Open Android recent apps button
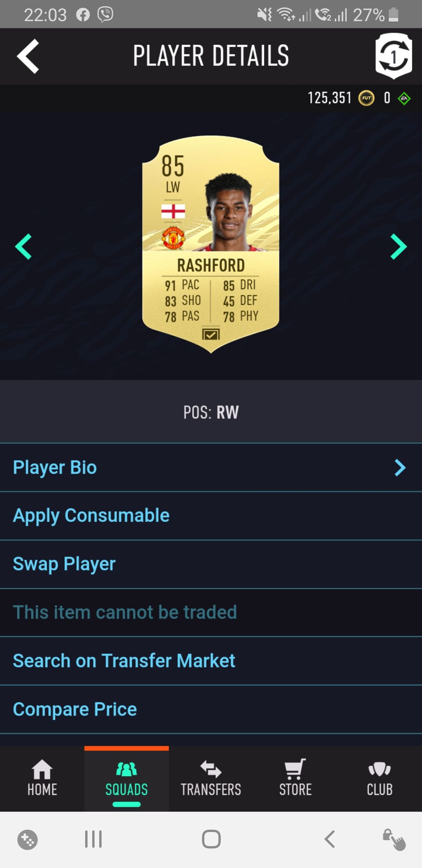 pos(93,839)
